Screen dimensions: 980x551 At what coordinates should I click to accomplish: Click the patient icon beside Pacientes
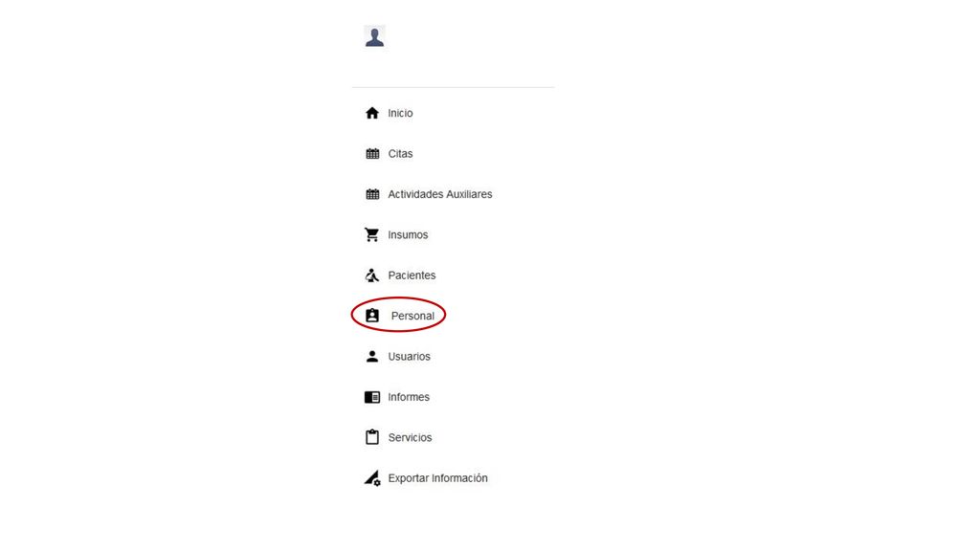pos(372,275)
